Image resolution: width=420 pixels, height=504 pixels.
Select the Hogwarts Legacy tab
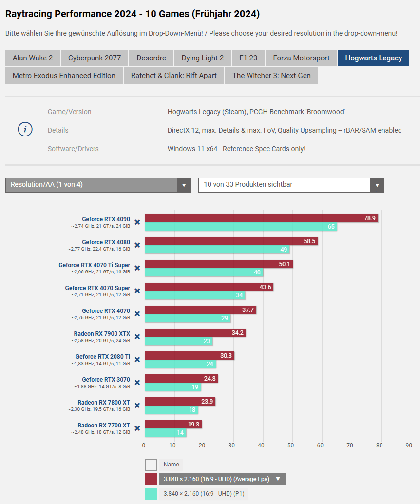(x=373, y=58)
